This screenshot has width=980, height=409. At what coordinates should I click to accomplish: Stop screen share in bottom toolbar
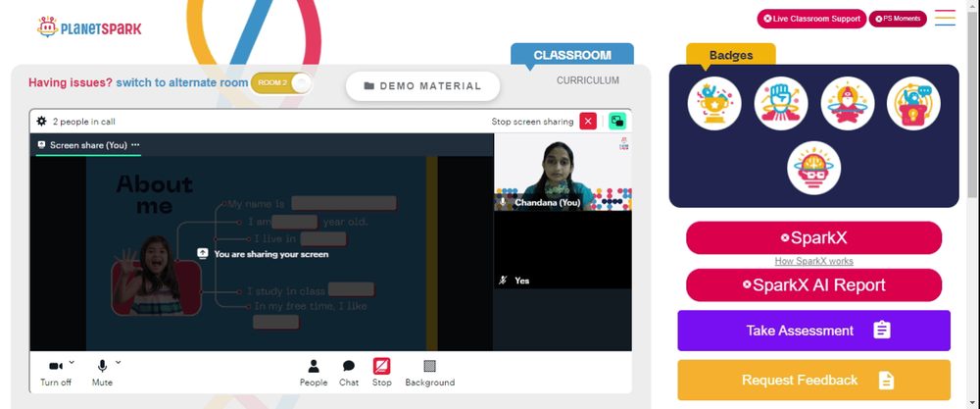pos(381,373)
